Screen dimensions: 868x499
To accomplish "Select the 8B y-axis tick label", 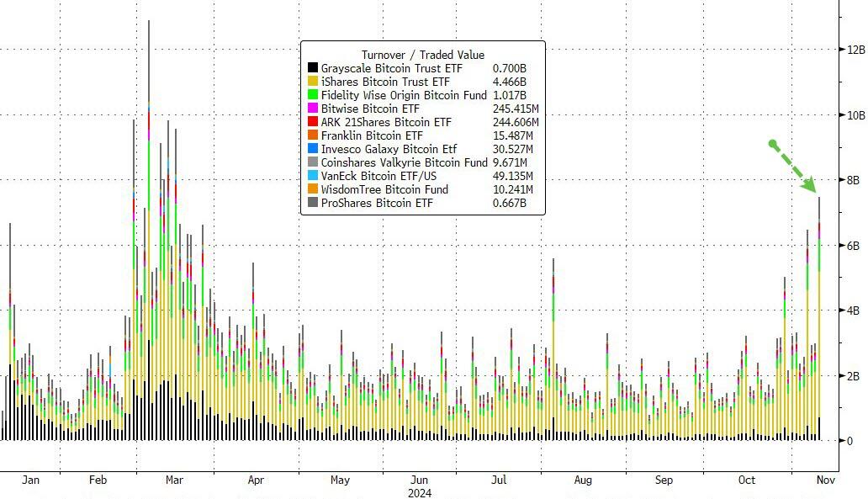I will [853, 180].
